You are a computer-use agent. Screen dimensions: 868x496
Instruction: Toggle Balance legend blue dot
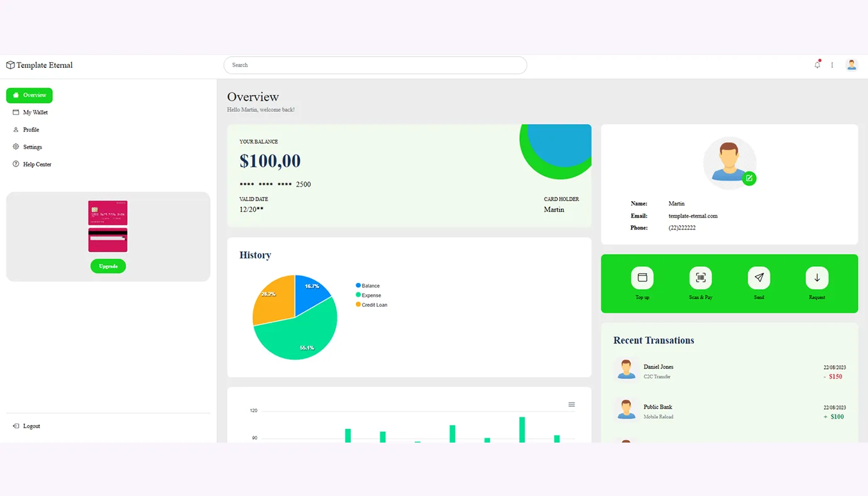(x=358, y=285)
